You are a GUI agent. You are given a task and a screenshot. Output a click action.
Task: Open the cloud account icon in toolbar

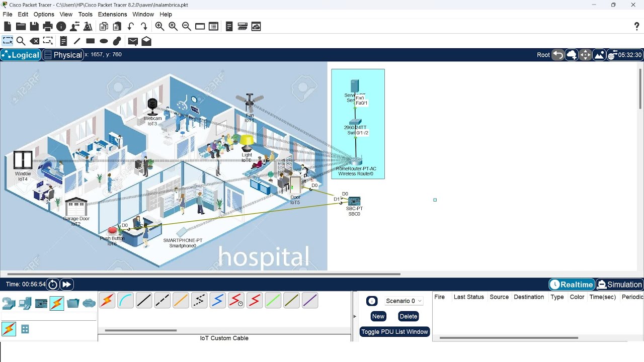[256, 27]
